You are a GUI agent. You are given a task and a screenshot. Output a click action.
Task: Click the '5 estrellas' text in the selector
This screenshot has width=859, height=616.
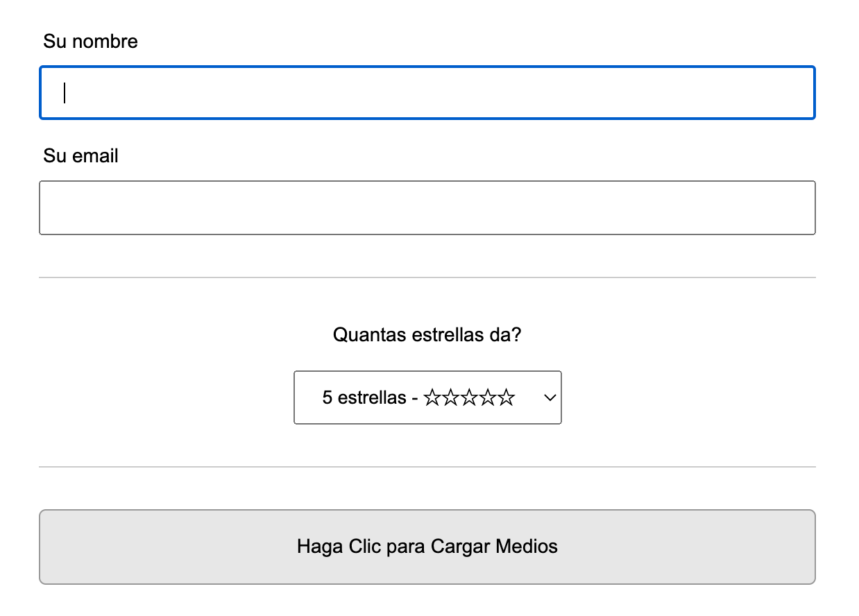point(364,398)
